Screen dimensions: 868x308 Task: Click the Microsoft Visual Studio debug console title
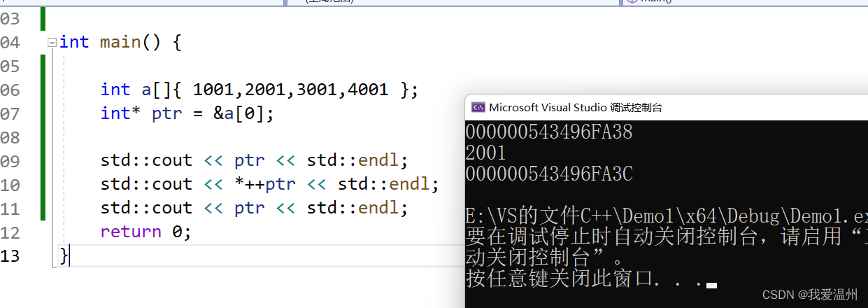pos(575,107)
